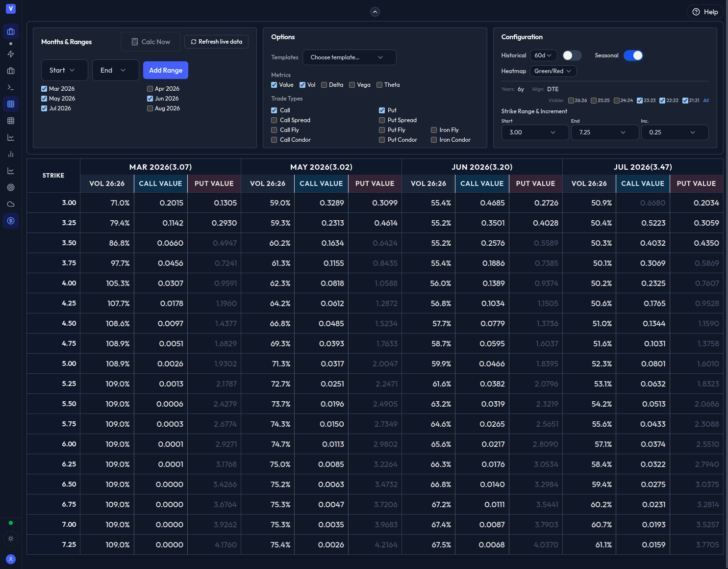Image resolution: width=728 pixels, height=569 pixels.
Task: Open Help in the top right corner
Action: 704,12
